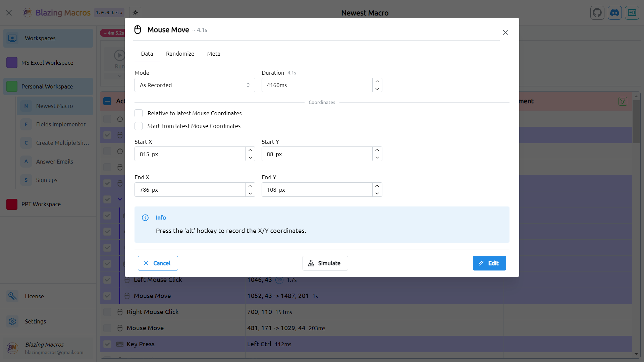Enable Relative to latest Mouse Coordinates checkbox
Image resolution: width=644 pixels, height=362 pixels.
[x=139, y=113]
